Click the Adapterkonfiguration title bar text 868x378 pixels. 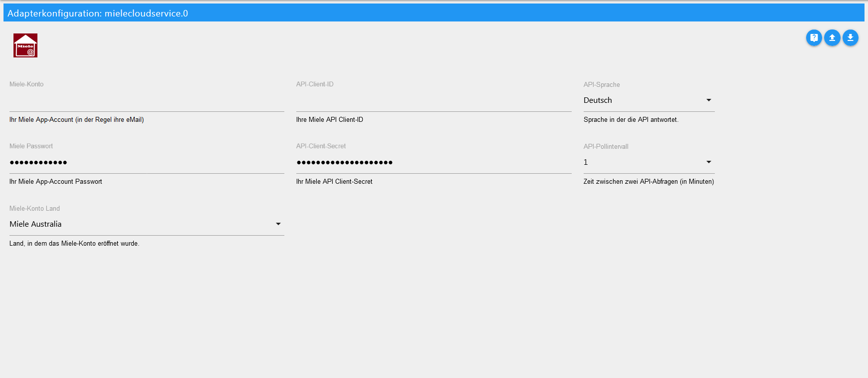(98, 13)
